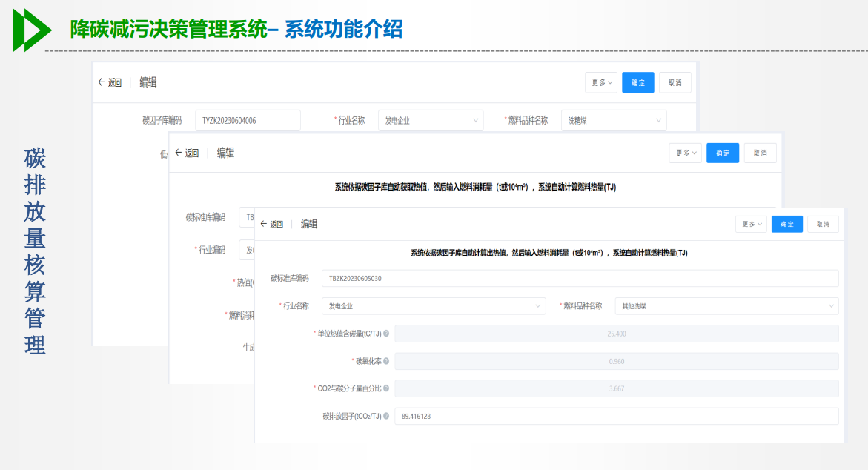The width and height of the screenshot is (868, 470).
Task: Click the CO2与碳分子量百分比 field showing 3.667
Action: click(x=617, y=388)
